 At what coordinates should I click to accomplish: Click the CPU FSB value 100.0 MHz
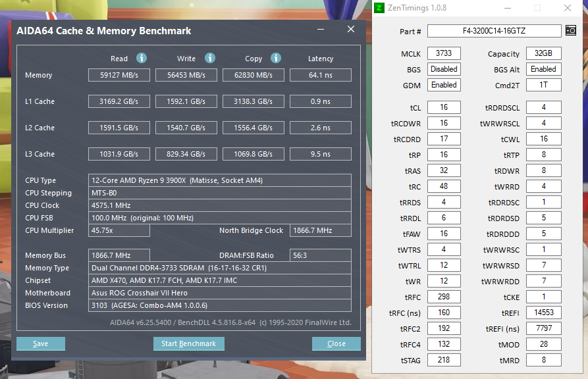point(220,218)
